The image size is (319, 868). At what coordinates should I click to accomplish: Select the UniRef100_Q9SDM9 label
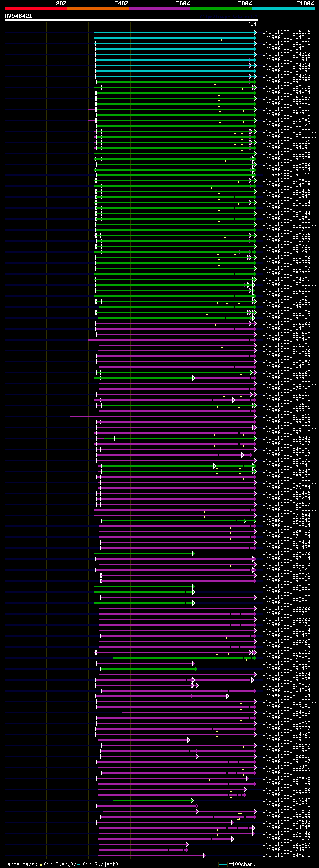point(286,345)
